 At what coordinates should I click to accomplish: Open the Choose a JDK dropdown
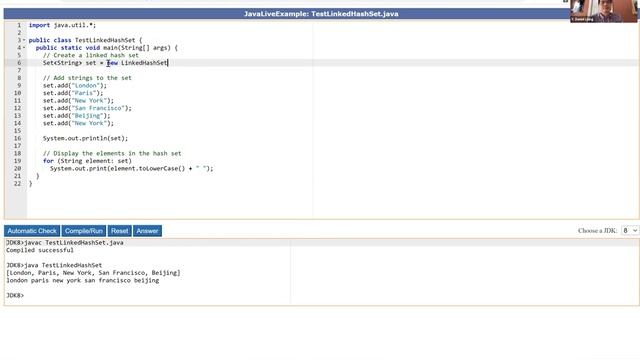pyautogui.click(x=629, y=231)
